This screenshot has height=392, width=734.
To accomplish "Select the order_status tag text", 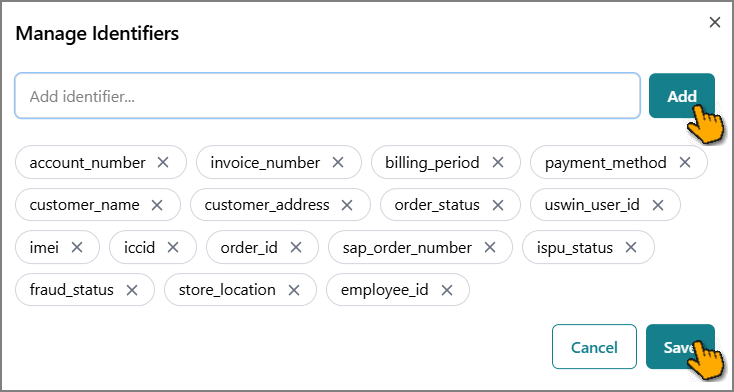I will (x=437, y=205).
